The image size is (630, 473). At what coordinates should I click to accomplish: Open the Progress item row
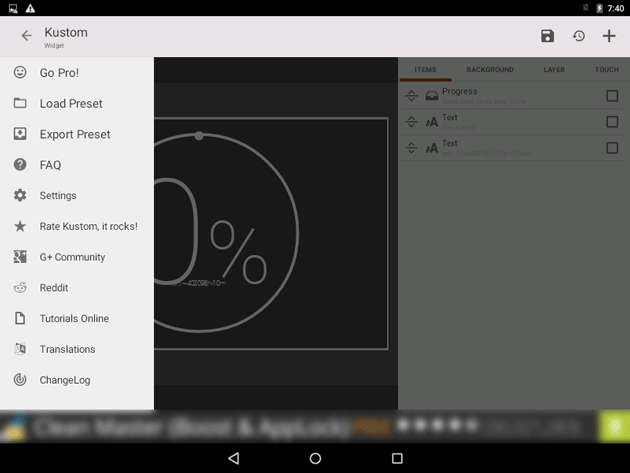click(x=511, y=96)
